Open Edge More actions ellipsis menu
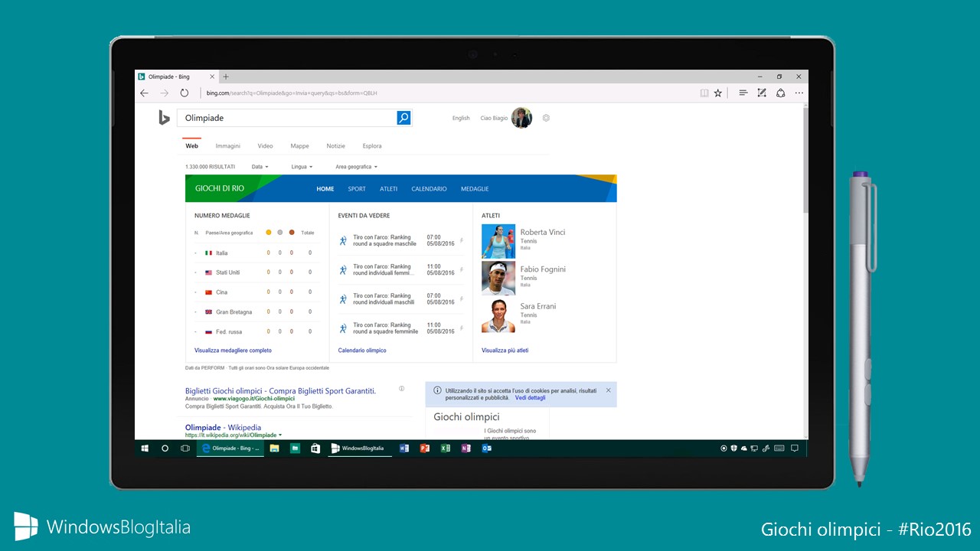Viewport: 980px width, 551px height. [x=799, y=93]
